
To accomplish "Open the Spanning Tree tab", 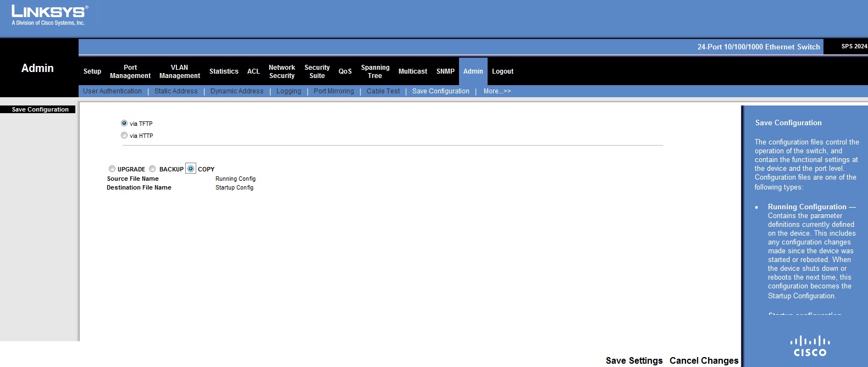I will [x=375, y=71].
